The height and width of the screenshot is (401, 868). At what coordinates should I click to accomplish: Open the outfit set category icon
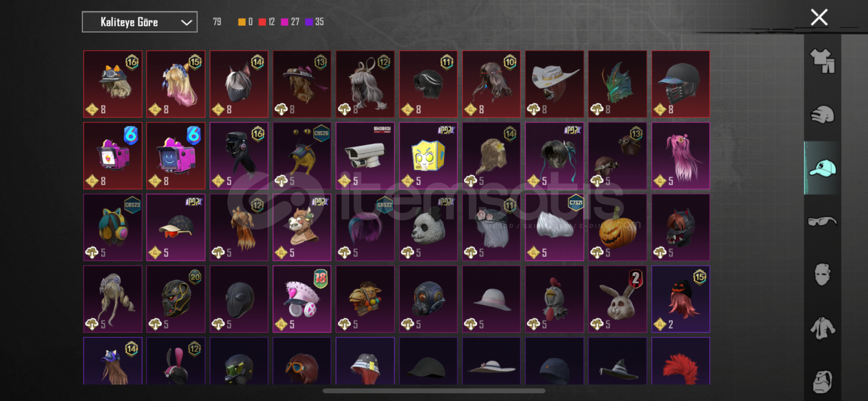(x=822, y=61)
